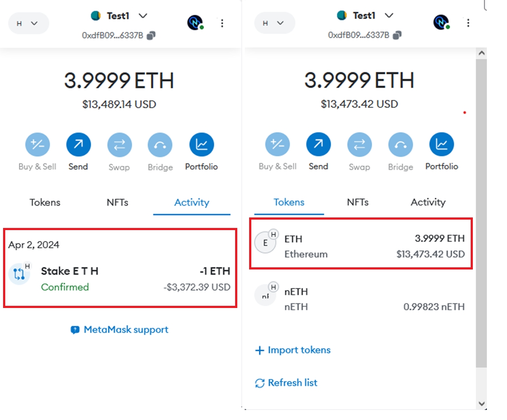Click the Stake ETH transaction icon

(x=19, y=274)
